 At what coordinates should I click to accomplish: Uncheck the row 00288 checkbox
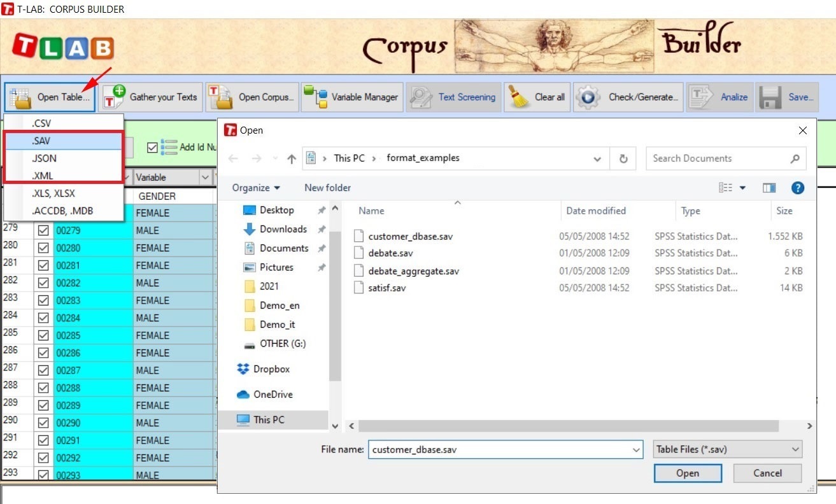[x=43, y=388]
